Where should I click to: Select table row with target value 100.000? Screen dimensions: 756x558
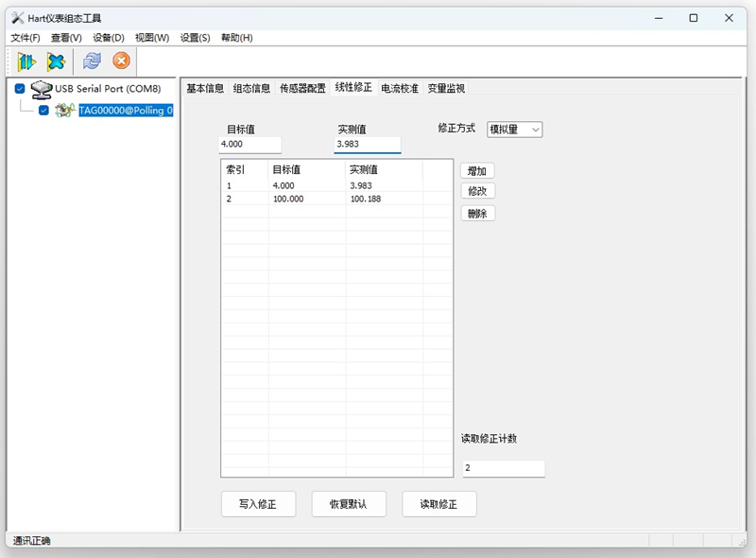coord(288,200)
